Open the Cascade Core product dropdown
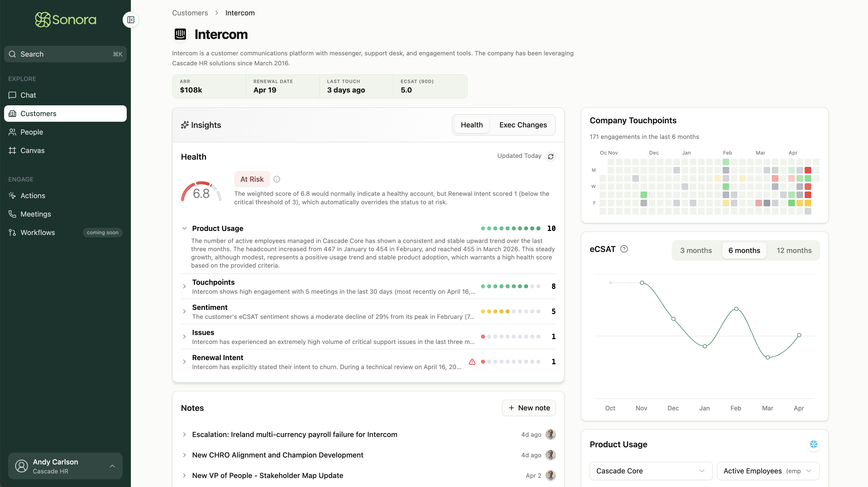The image size is (868, 487). [651, 471]
